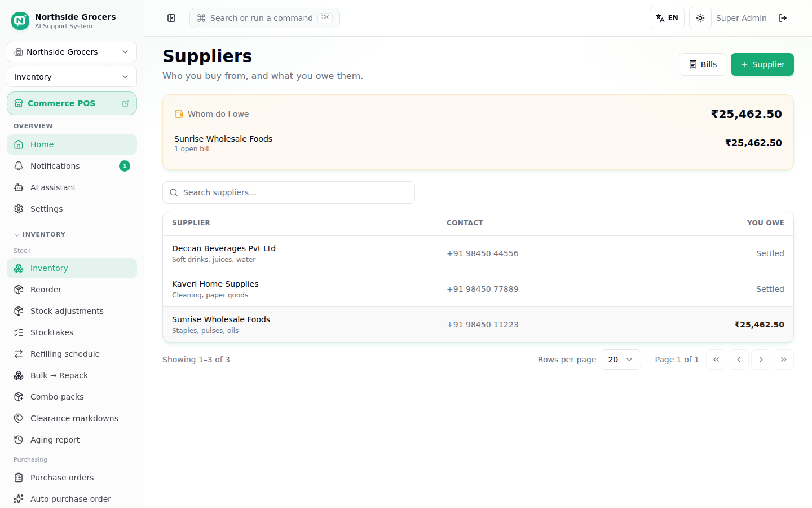Screen dimensions: 812x508
Task: Collapse the sidebar panel toggle
Action: point(171,18)
